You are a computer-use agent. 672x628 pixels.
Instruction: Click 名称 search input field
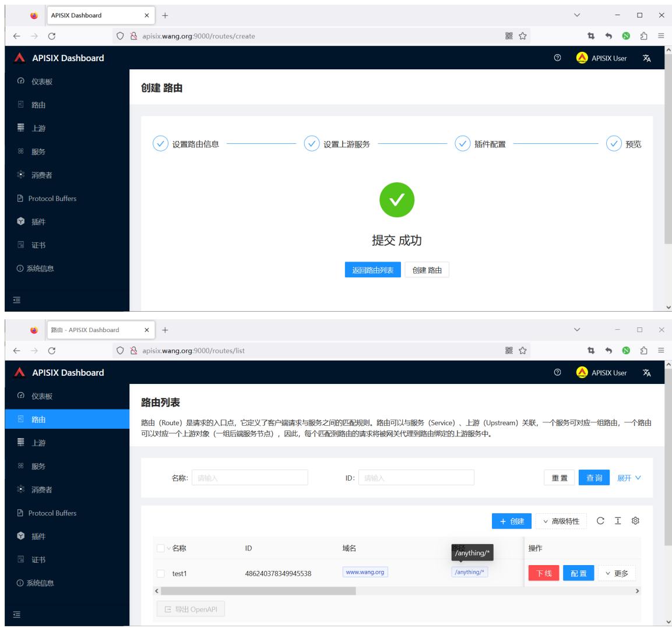tap(250, 478)
